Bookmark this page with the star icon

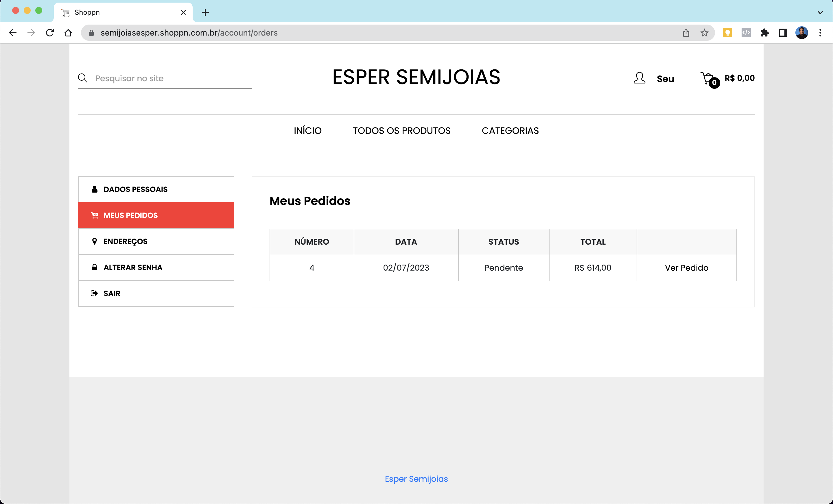tap(705, 33)
